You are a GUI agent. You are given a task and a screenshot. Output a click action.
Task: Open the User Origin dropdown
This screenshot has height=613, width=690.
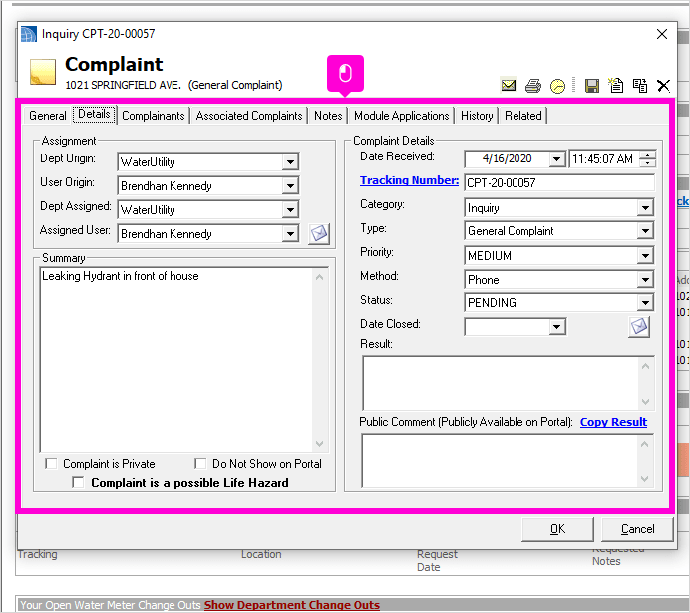click(290, 185)
